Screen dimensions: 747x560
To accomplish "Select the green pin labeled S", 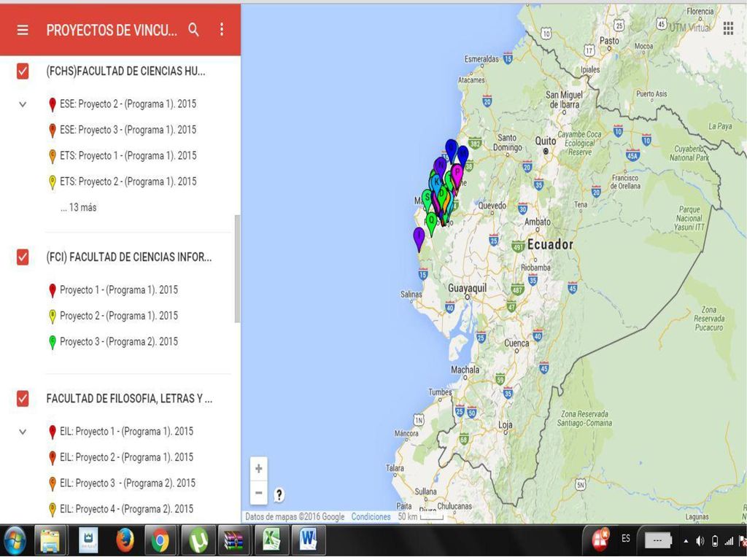I will tap(427, 199).
